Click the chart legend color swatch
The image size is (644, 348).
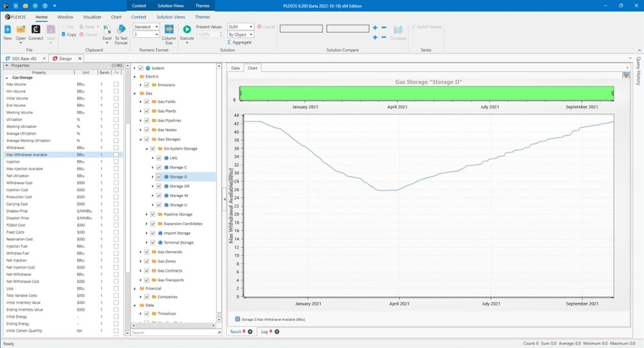pyautogui.click(x=238, y=319)
